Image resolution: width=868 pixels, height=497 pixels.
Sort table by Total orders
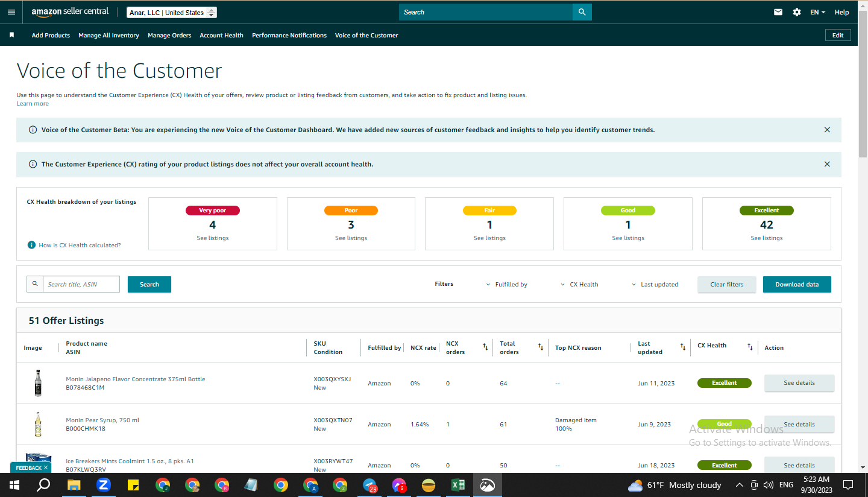[x=541, y=347]
